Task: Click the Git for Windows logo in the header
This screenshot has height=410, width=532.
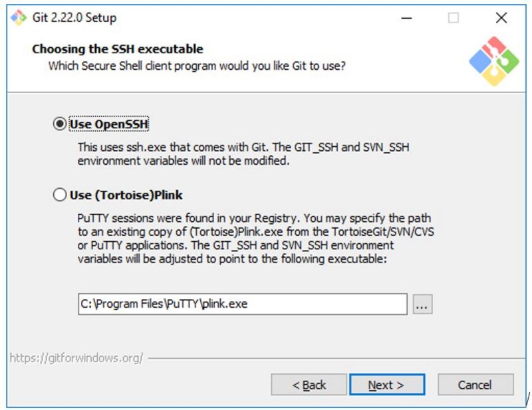Action: [x=493, y=60]
